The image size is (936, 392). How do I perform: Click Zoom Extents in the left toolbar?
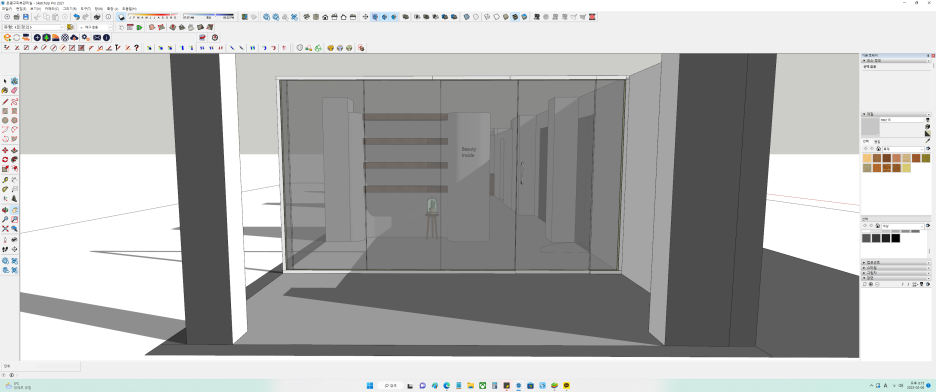pos(5,228)
